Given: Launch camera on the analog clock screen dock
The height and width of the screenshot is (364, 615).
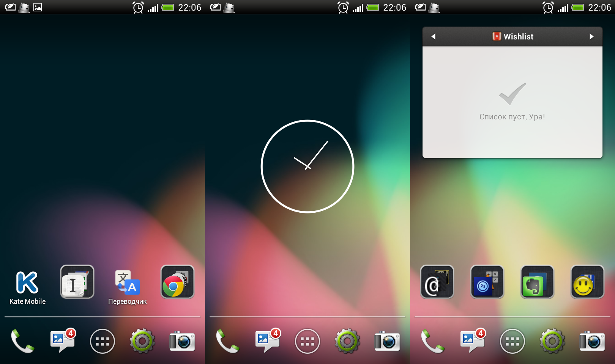Looking at the screenshot, I should pyautogui.click(x=387, y=341).
